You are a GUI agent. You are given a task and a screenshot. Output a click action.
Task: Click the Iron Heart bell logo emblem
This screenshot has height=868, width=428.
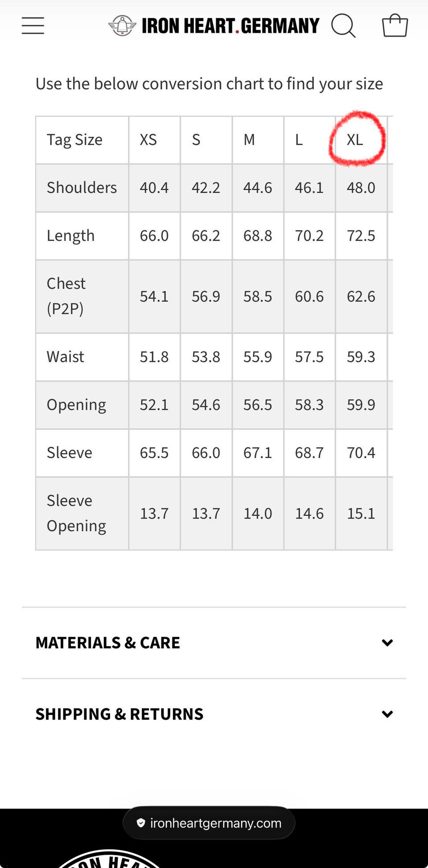pyautogui.click(x=122, y=25)
